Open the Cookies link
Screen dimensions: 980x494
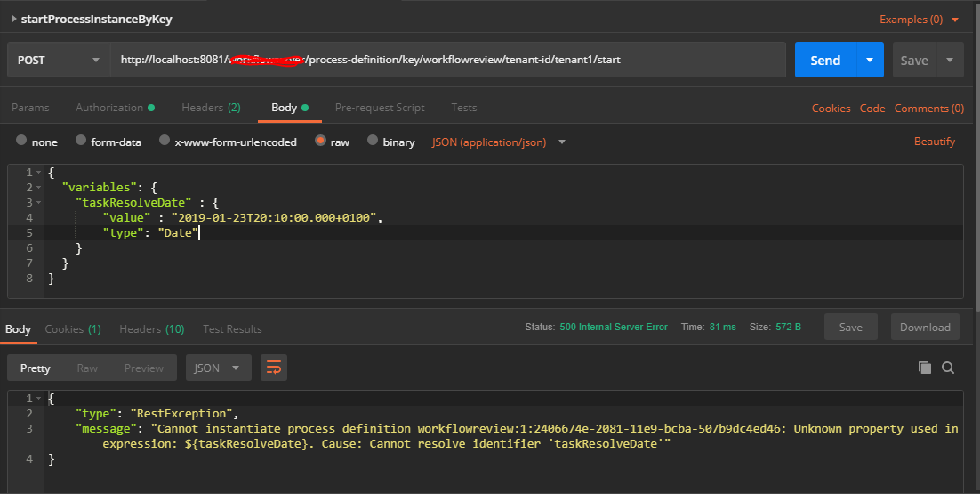pos(831,109)
